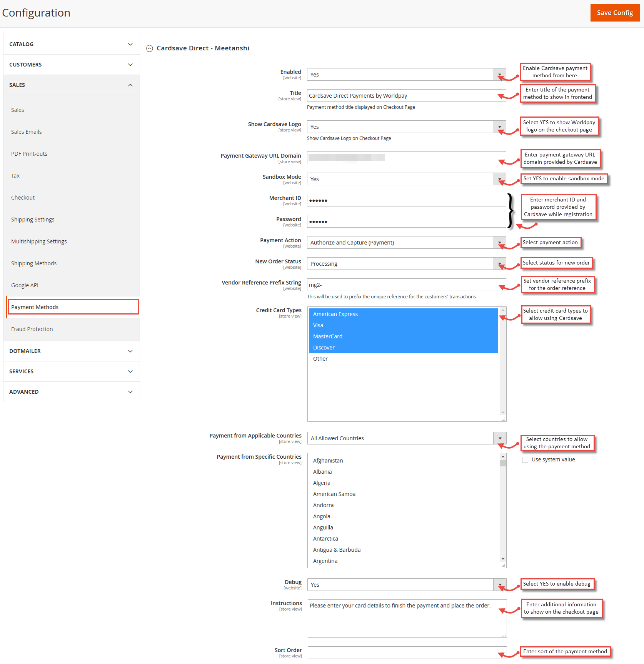Click the Instructions text area
The height and width of the screenshot is (664, 644).
pyautogui.click(x=407, y=619)
